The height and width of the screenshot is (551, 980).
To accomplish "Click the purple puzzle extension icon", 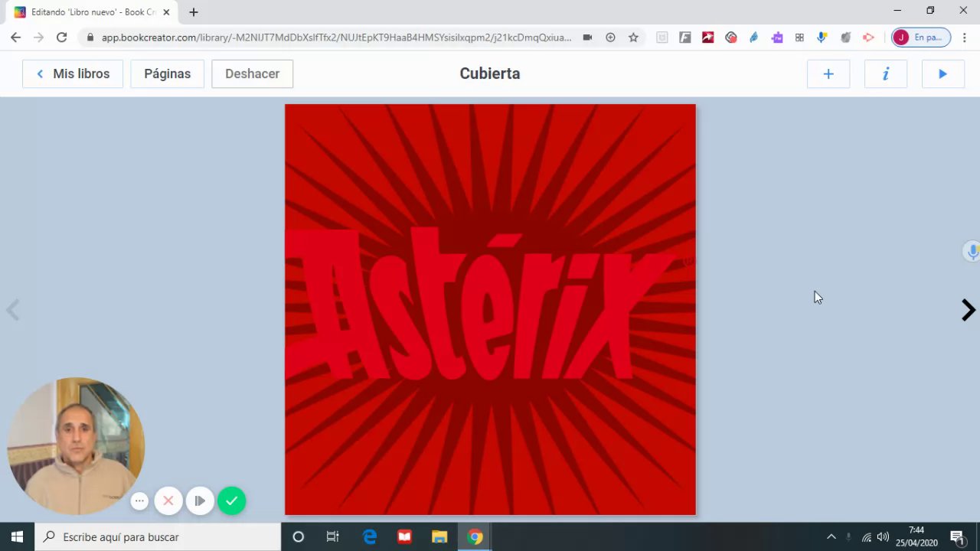I will pyautogui.click(x=777, y=37).
